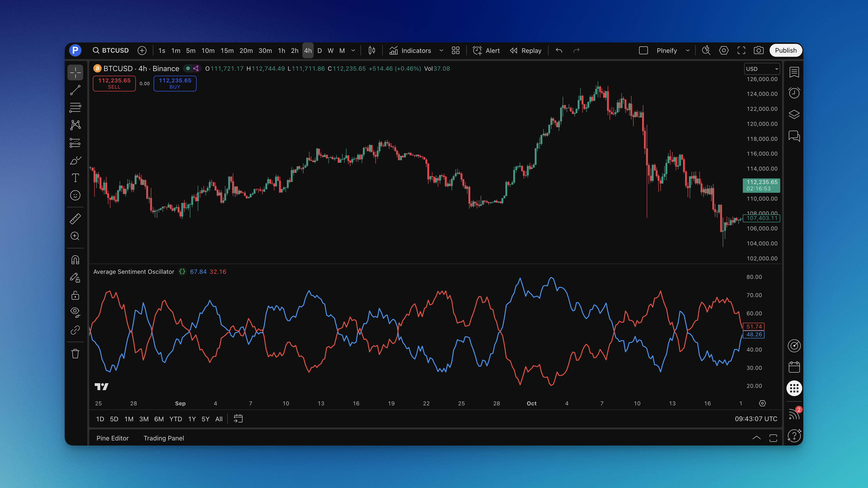Open the Fibonacci retracement tool
The height and width of the screenshot is (488, 868).
[x=75, y=108]
